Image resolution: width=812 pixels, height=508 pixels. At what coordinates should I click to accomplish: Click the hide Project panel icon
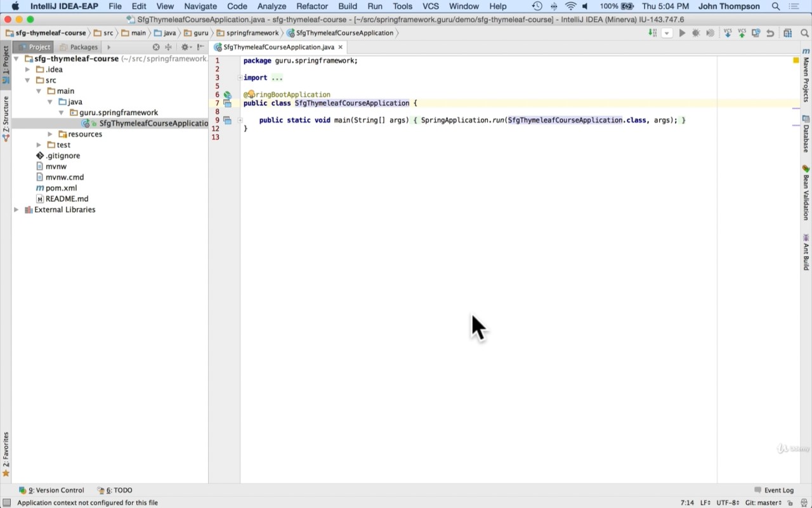(x=200, y=47)
